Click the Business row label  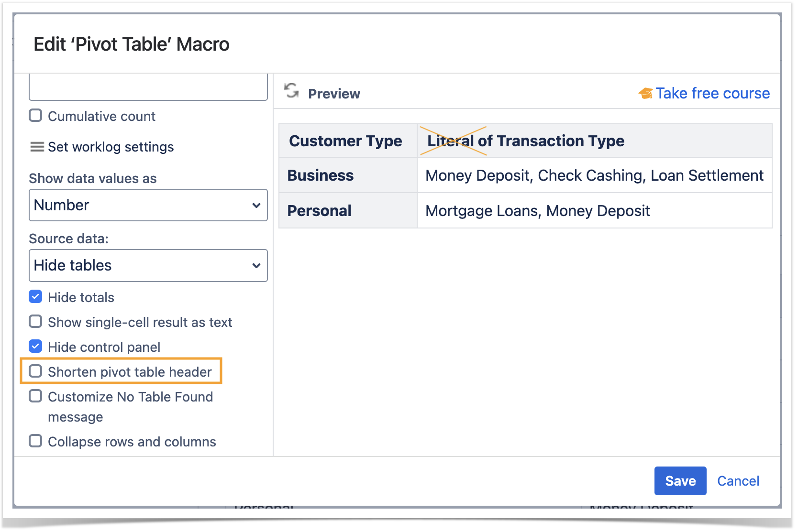[x=320, y=175]
